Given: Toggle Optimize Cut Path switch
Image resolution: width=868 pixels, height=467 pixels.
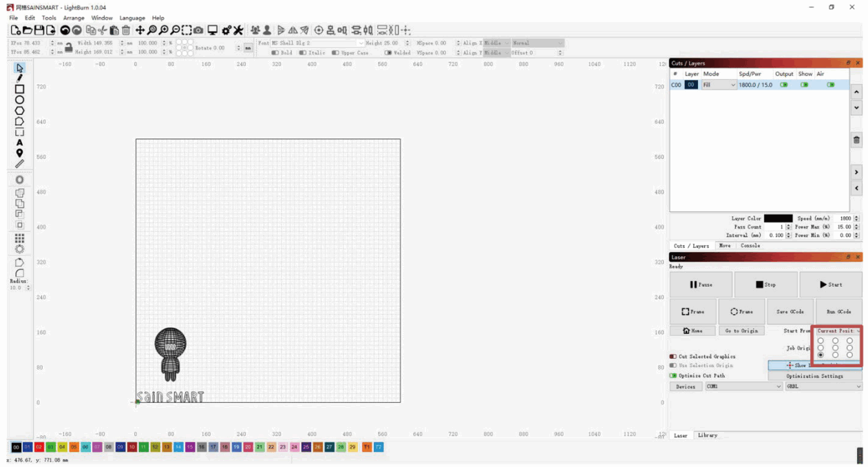Looking at the screenshot, I should point(673,375).
